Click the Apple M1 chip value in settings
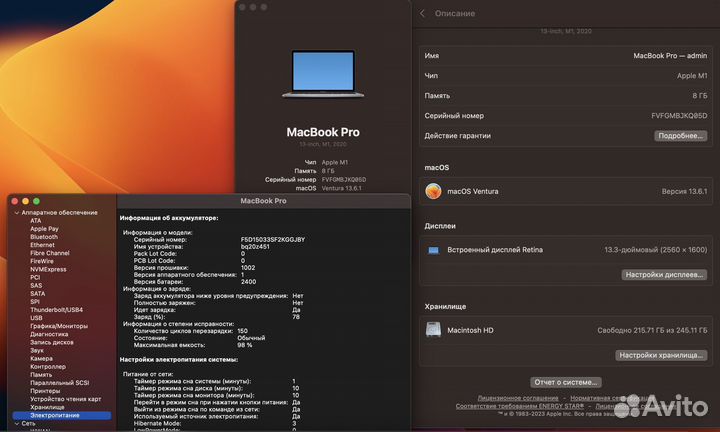 (x=692, y=76)
